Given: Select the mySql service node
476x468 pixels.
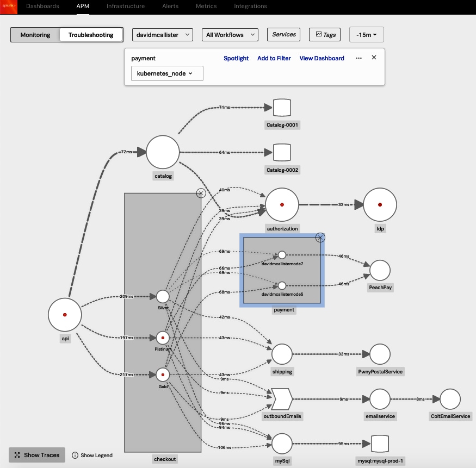Looking at the screenshot, I should click(x=282, y=444).
